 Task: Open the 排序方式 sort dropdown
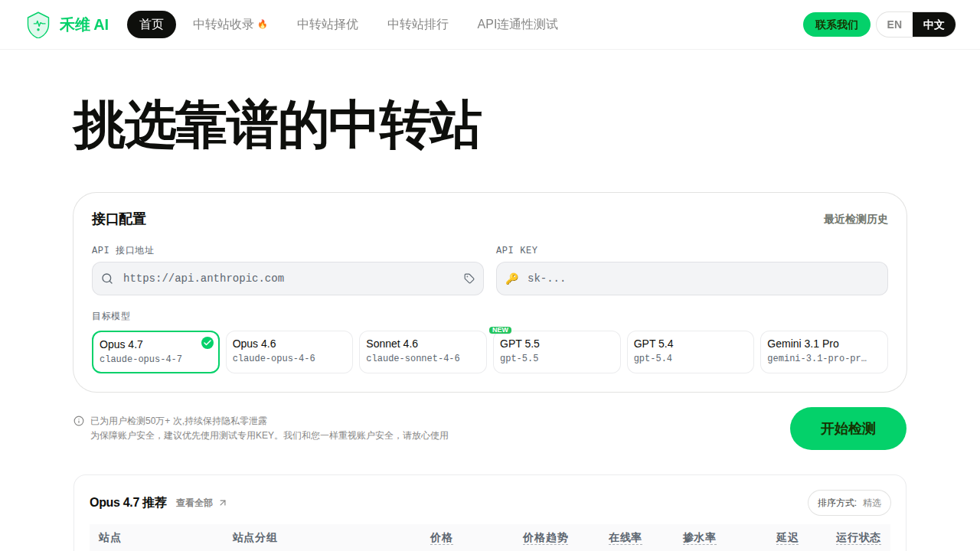point(849,503)
